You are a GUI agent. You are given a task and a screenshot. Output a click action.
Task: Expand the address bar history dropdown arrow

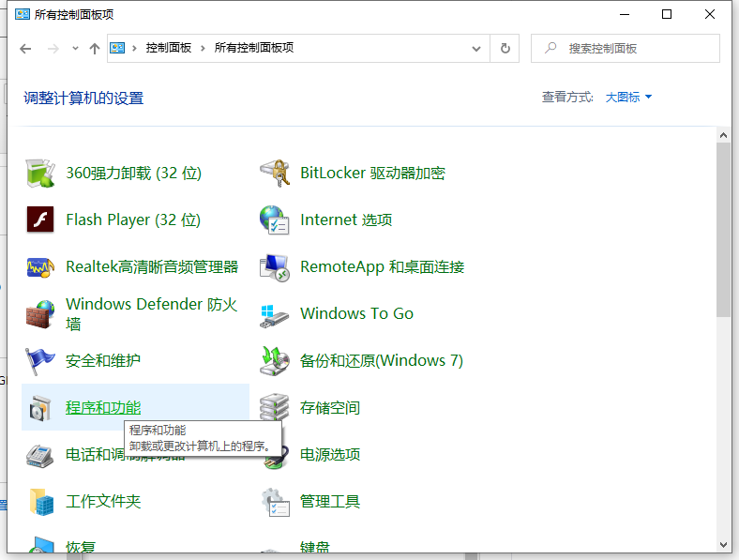pos(481,48)
